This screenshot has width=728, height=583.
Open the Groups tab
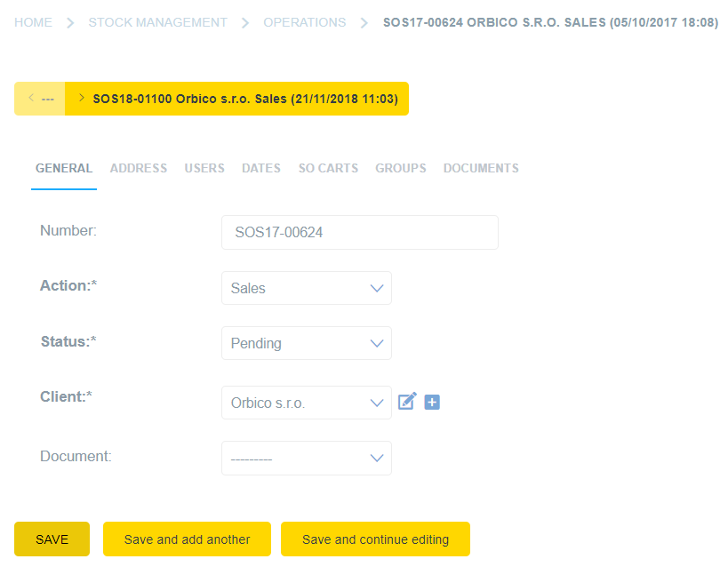[x=400, y=168]
